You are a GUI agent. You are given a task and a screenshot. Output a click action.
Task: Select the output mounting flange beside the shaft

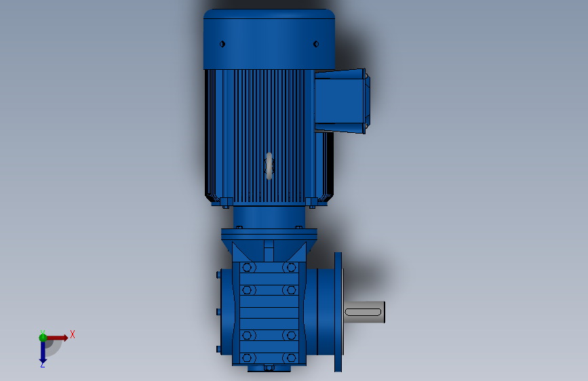coord(338,312)
